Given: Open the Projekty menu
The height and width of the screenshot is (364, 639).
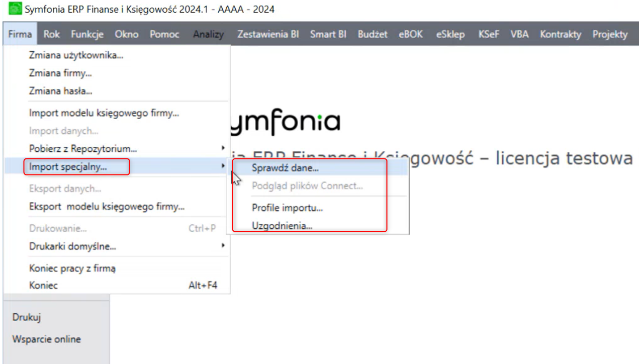Looking at the screenshot, I should tap(610, 34).
